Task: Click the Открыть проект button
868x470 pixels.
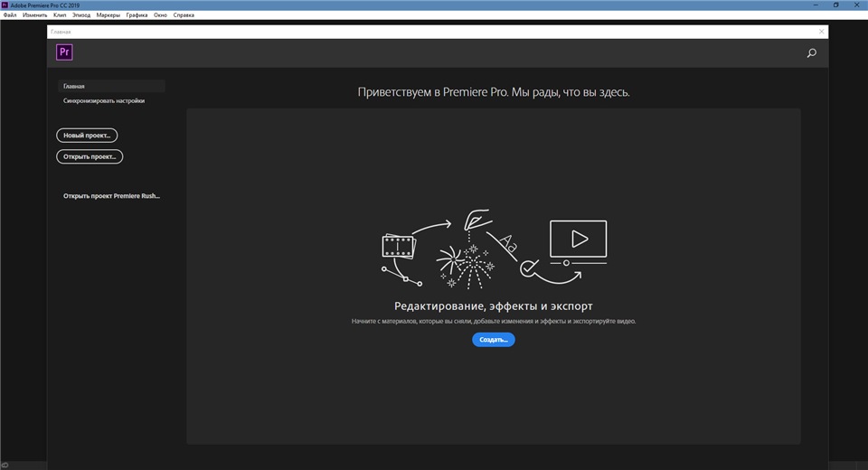Action: [x=90, y=156]
